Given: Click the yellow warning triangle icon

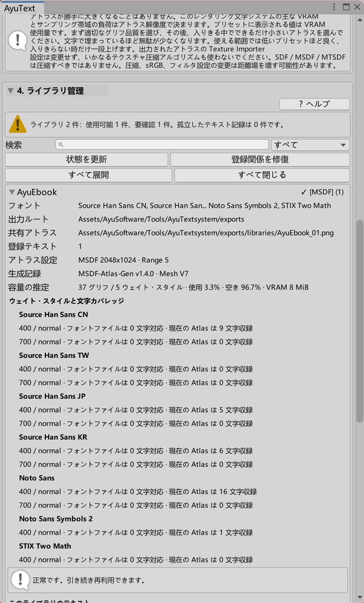Looking at the screenshot, I should (18, 124).
